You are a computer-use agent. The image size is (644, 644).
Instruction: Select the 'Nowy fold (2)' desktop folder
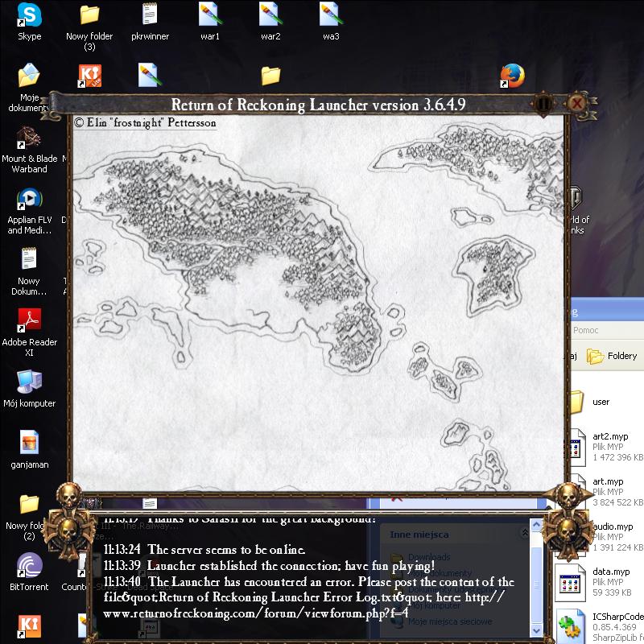click(x=29, y=518)
